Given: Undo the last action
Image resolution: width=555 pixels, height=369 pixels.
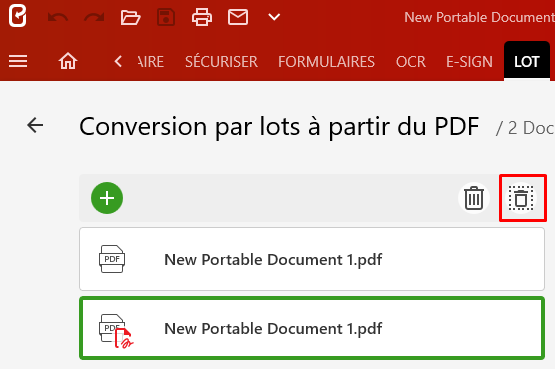Looking at the screenshot, I should (x=58, y=17).
